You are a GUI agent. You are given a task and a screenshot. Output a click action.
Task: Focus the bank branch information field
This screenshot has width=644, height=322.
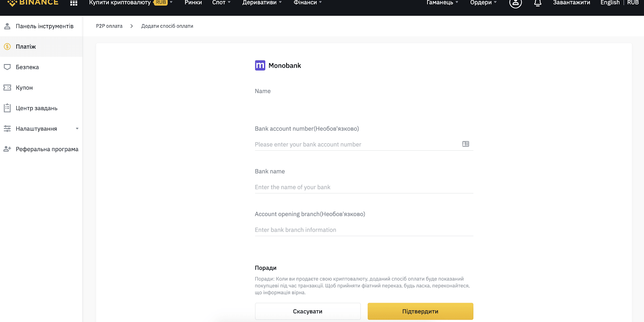coord(364,230)
